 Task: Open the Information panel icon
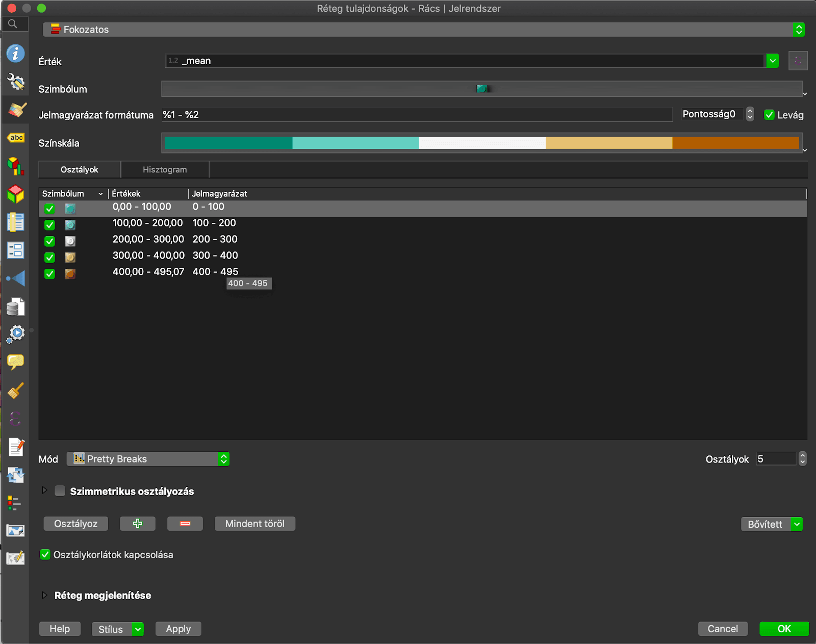click(15, 54)
